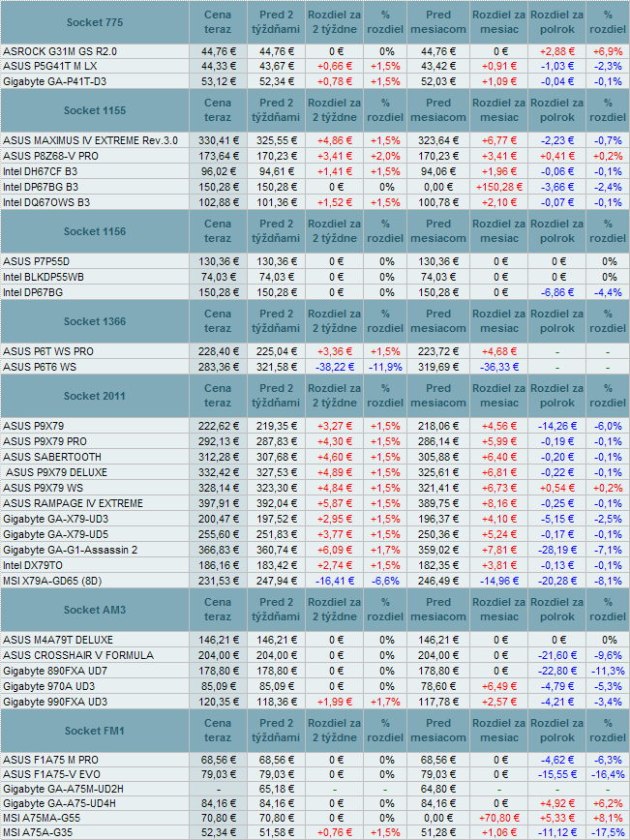Select ASUS P9X79 PRO product name

45,441
